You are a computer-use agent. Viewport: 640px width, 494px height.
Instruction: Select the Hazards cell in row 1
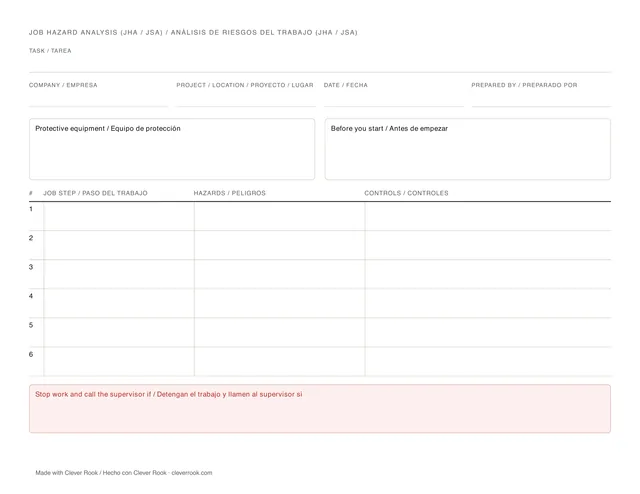[x=280, y=216]
